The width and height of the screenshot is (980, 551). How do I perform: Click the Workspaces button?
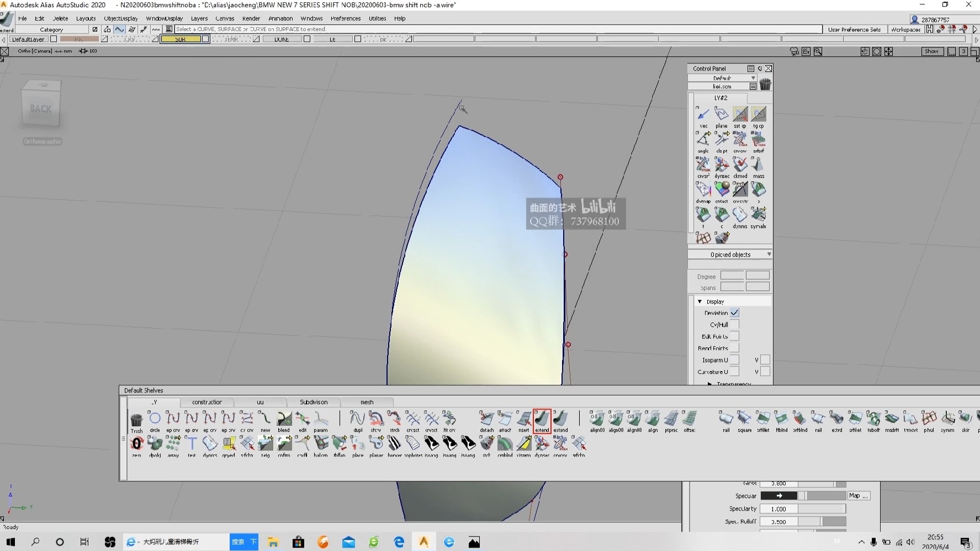coord(905,29)
